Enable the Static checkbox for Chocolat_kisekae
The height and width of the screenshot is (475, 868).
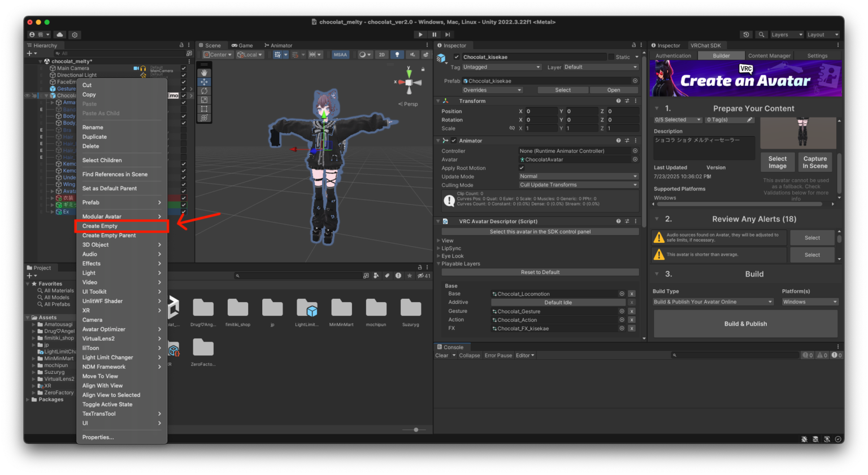[x=610, y=57]
